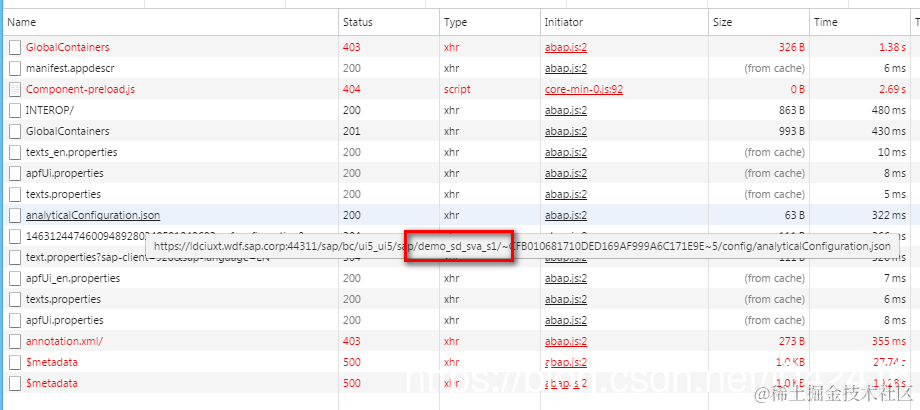Click the 322 ms time cell
The image size is (920, 410).
pos(888,215)
